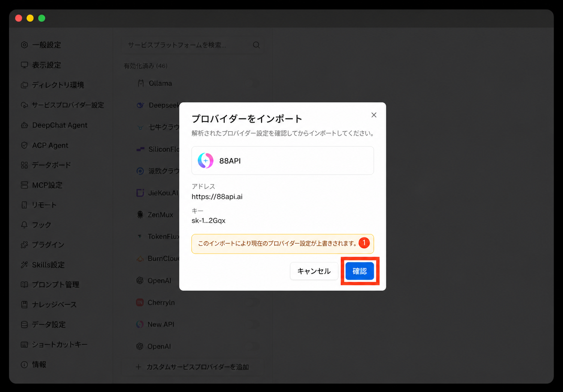This screenshot has width=563, height=392.
Task: Click the OpenAI icon below New API
Action: (x=140, y=346)
